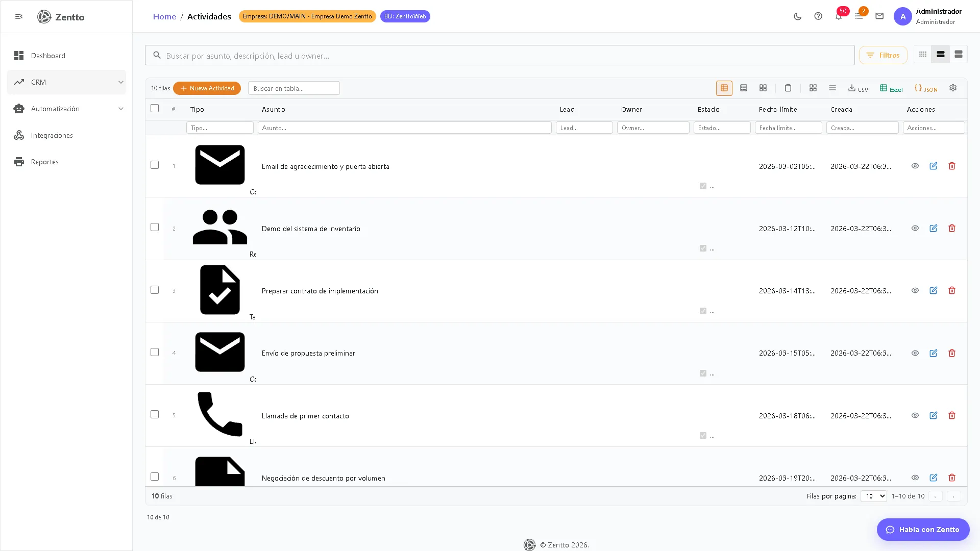Go to next page arrow in pagination
This screenshot has height=551, width=980.
click(x=953, y=496)
